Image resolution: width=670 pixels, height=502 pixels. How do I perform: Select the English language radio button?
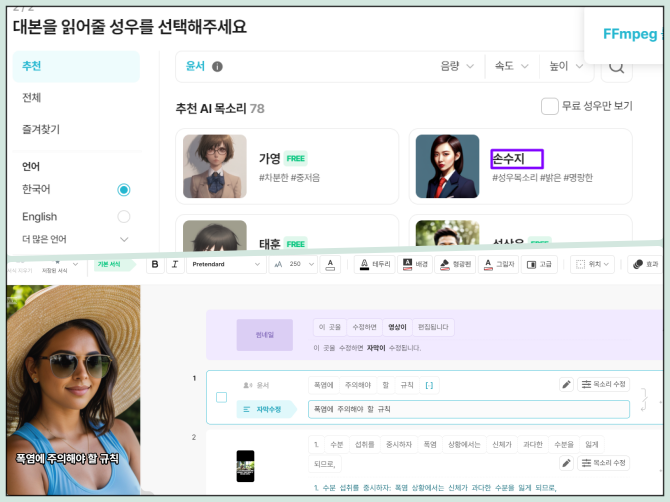coord(124,217)
